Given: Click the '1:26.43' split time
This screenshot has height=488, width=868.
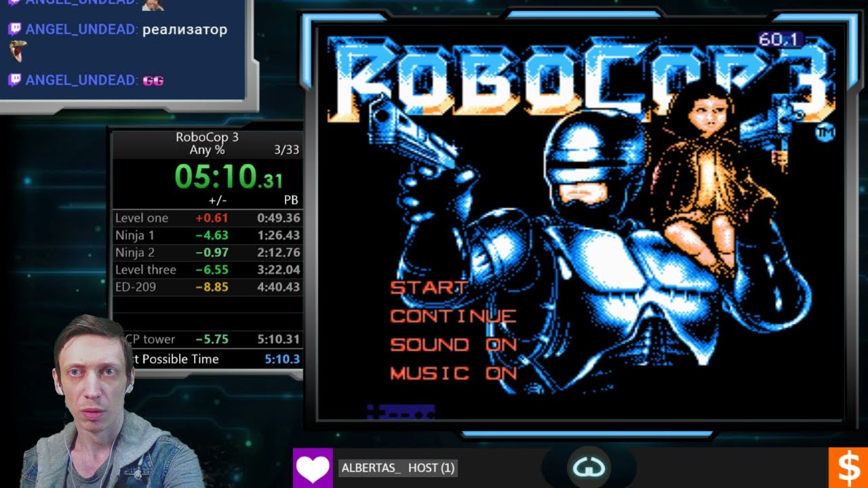Looking at the screenshot, I should pyautogui.click(x=279, y=235).
